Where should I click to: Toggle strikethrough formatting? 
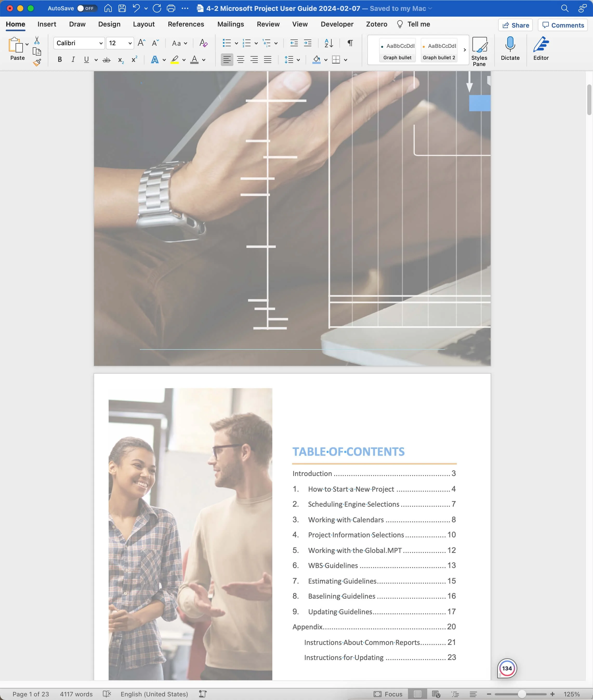tap(107, 60)
